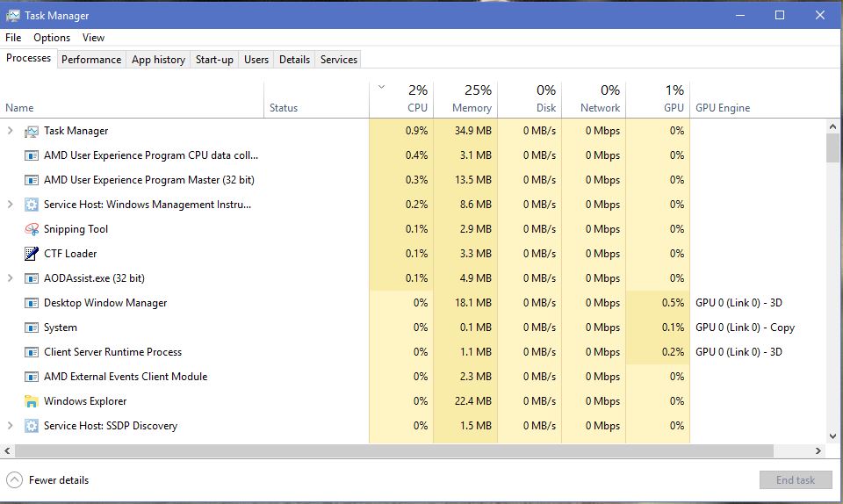Switch to the Performance tab

point(91,60)
